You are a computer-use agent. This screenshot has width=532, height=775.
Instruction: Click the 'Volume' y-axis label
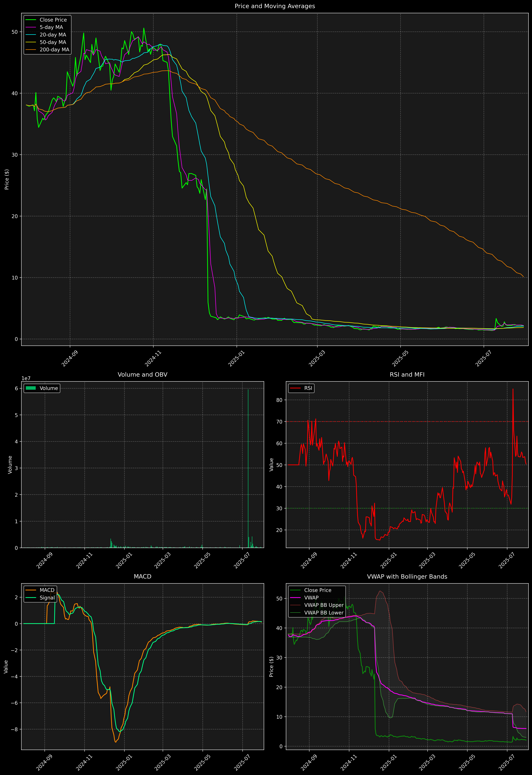click(x=10, y=464)
